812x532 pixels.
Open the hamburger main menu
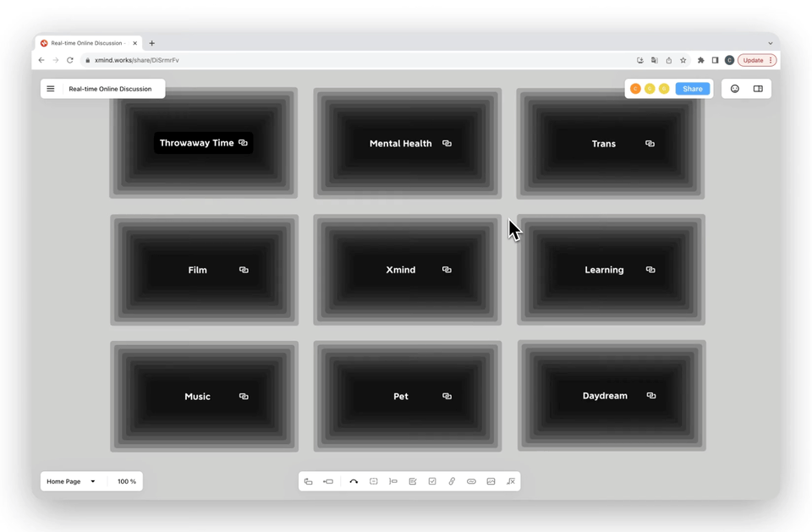[x=51, y=89]
